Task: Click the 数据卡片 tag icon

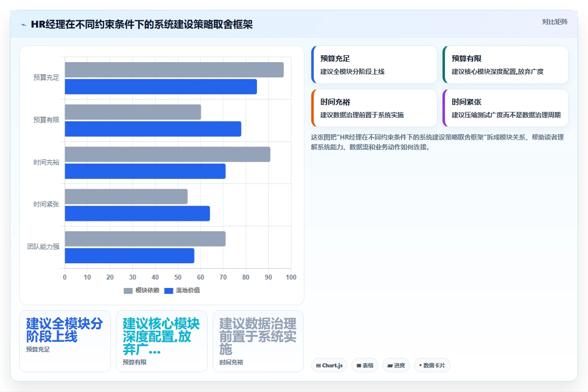Action: click(420, 365)
